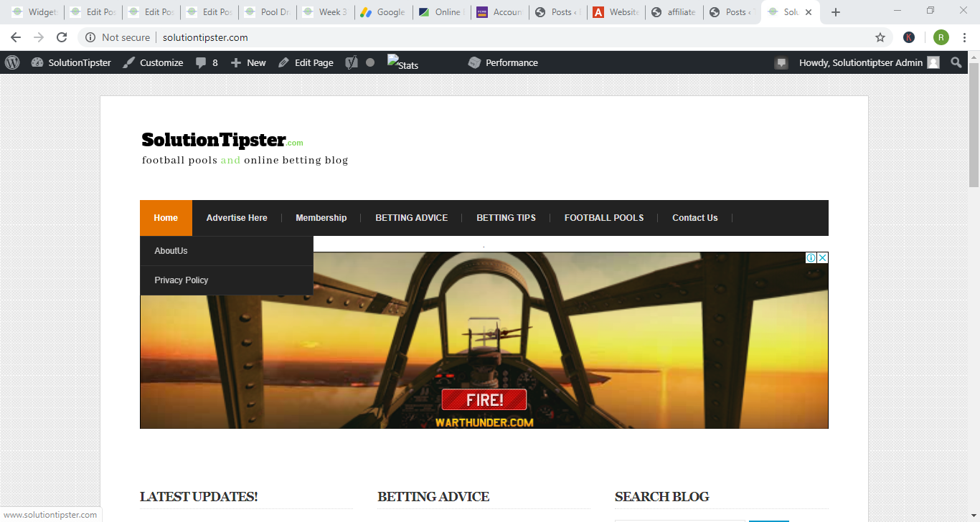Viewport: 980px width, 522px height.
Task: Switch to the affiliate browser tab
Action: (x=673, y=12)
